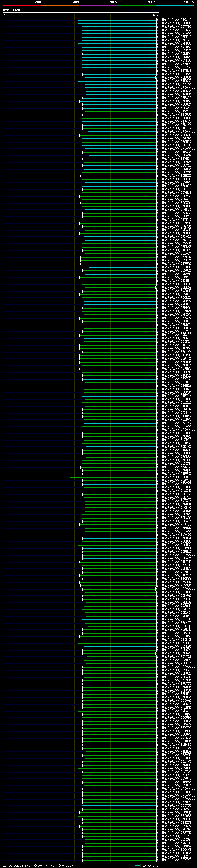Click the alignment bar of hit A6EDT3
This screenshot has height=868, width=197.
tap(114, 477)
